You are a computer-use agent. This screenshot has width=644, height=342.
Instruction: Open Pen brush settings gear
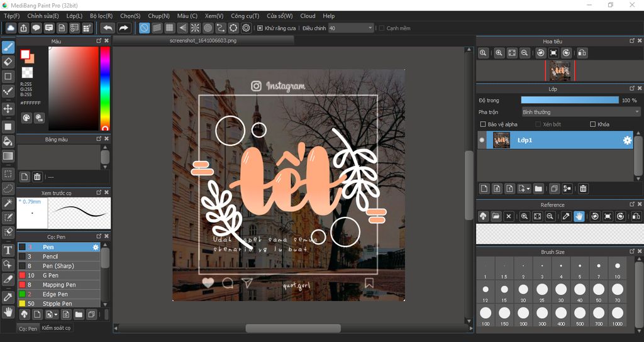96,247
